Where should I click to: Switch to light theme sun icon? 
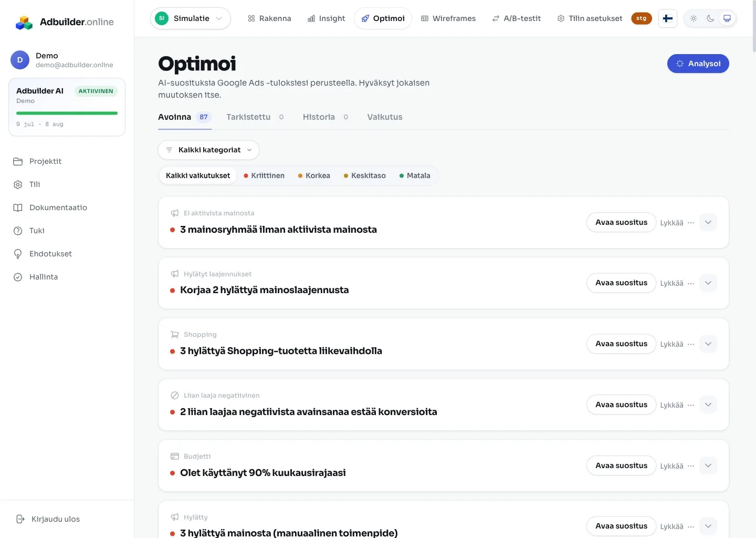click(x=694, y=18)
